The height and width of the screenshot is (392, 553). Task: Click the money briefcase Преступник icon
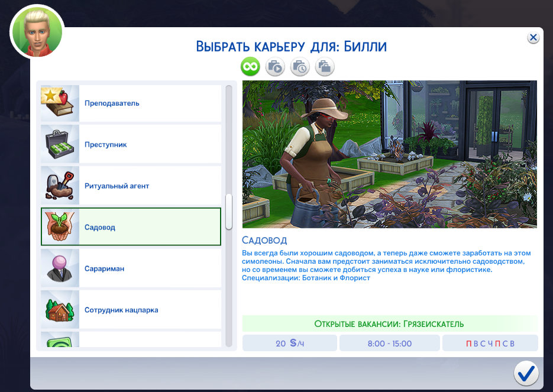(60, 144)
